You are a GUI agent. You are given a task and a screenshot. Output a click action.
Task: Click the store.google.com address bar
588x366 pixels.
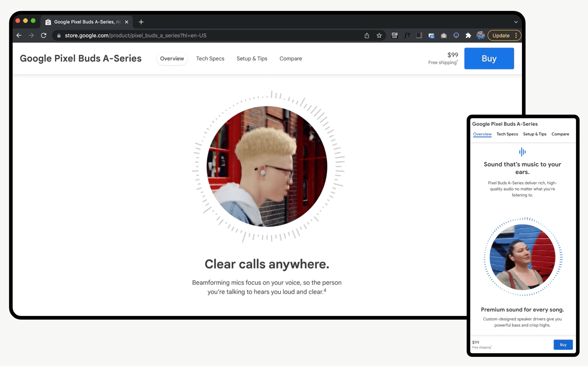(210, 35)
